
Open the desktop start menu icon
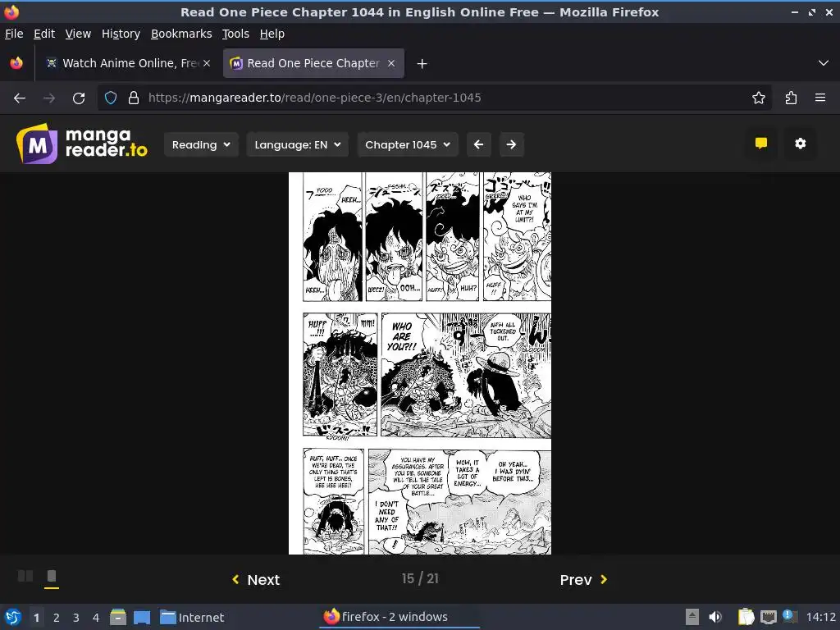pos(12,617)
